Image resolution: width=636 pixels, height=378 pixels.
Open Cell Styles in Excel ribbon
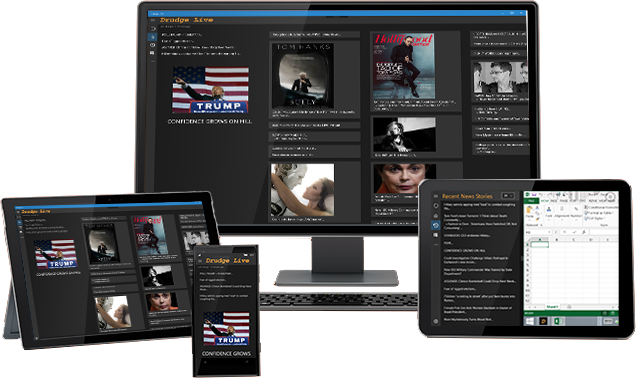pos(595,218)
